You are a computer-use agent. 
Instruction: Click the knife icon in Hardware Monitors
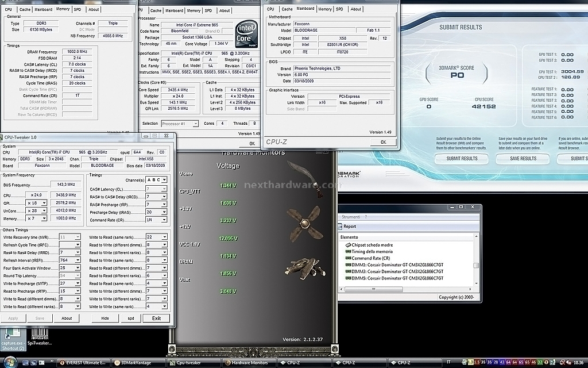tap(304, 178)
